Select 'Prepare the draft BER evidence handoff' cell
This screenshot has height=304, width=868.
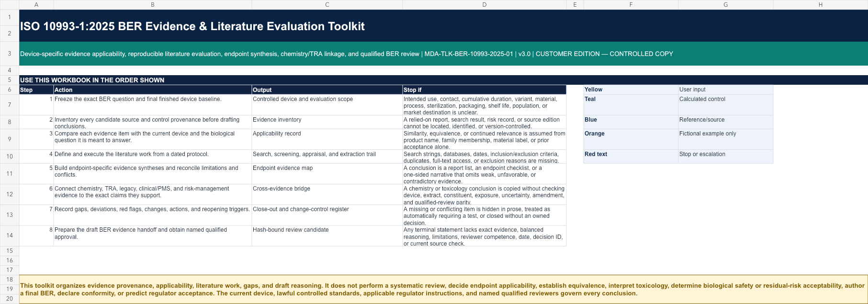(x=153, y=236)
